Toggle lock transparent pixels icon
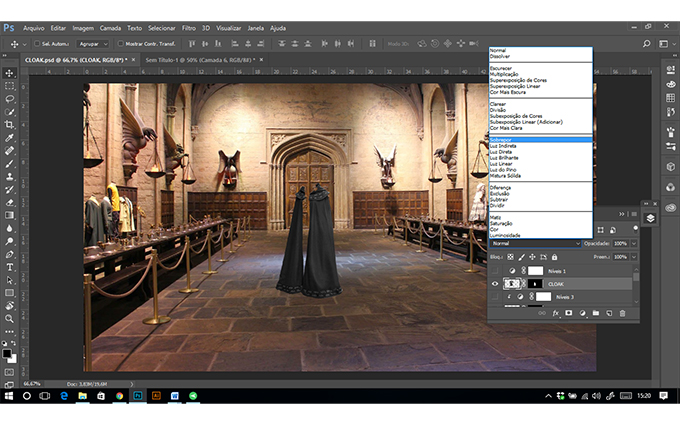The height and width of the screenshot is (425, 680). tap(510, 257)
